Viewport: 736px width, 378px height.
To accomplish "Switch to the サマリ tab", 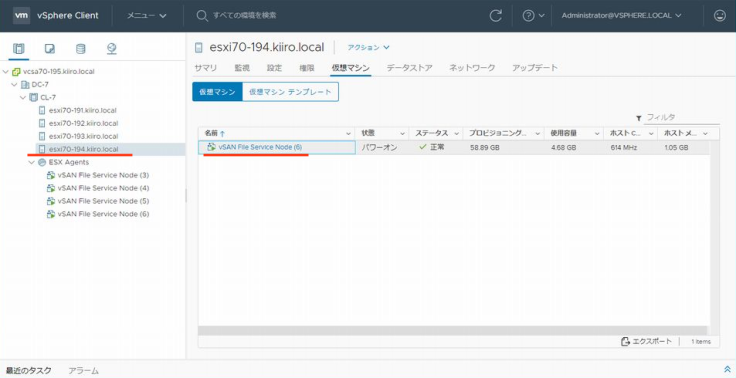I will 206,68.
